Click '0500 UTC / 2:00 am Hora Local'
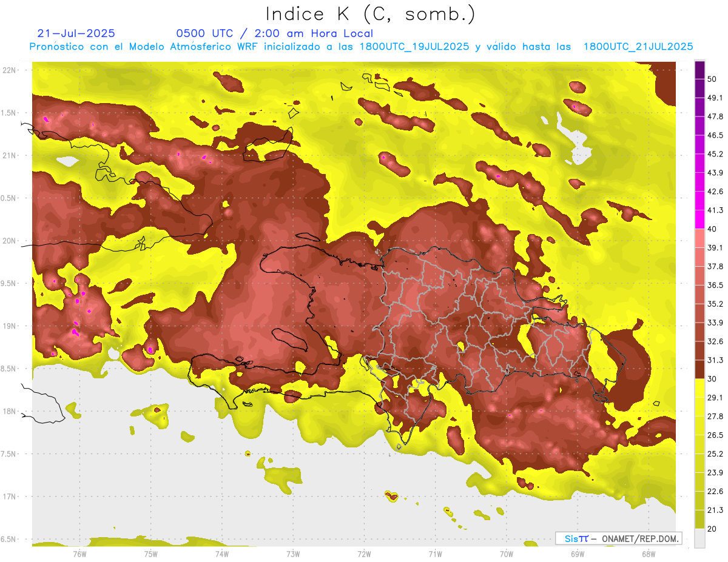The height and width of the screenshot is (562, 728). coord(274,33)
